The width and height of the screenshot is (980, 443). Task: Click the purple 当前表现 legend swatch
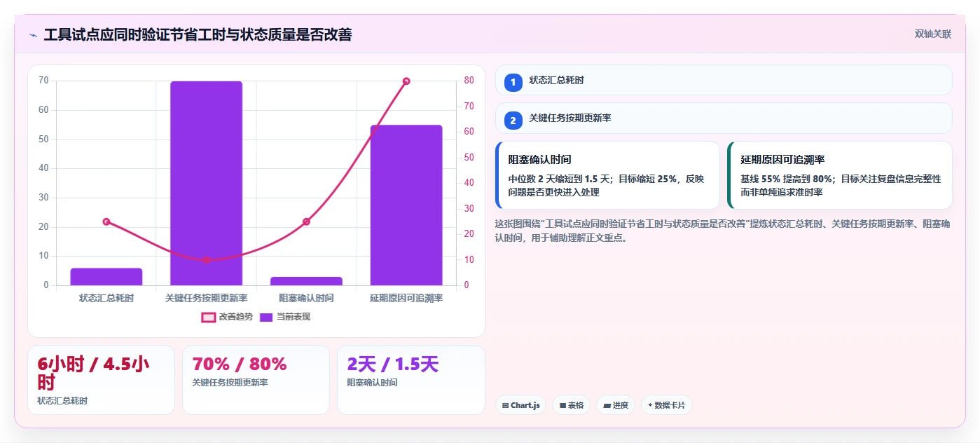click(x=266, y=317)
